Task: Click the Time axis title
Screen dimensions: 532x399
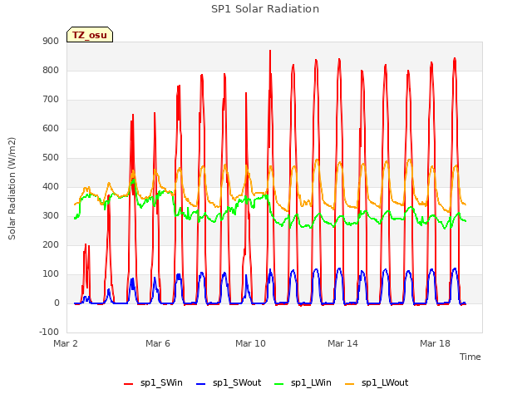Action: 470,357
